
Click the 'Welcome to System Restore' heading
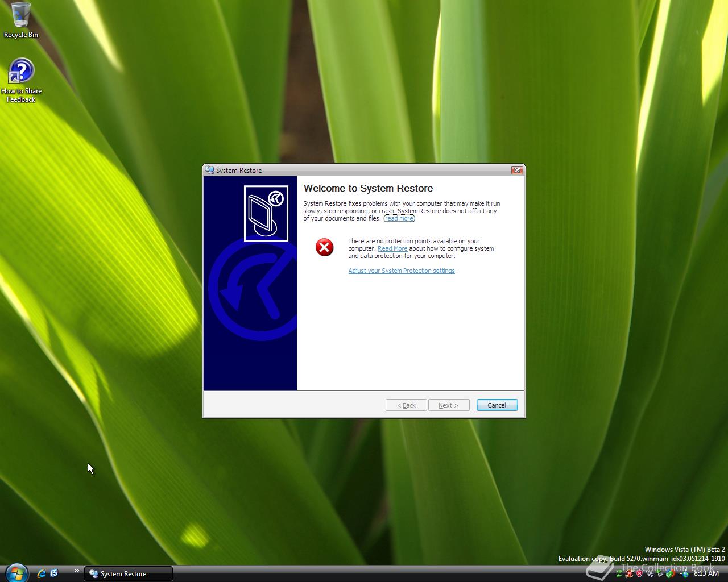click(368, 188)
